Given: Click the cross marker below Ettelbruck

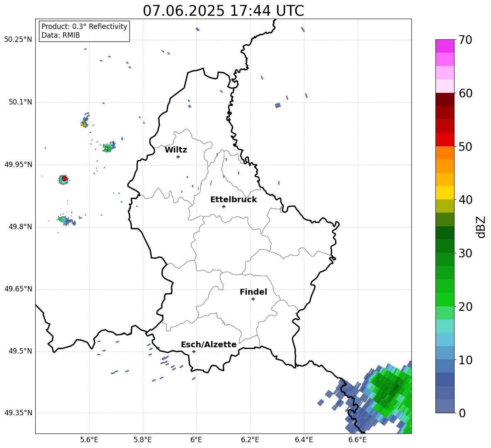Looking at the screenshot, I should pos(224,206).
